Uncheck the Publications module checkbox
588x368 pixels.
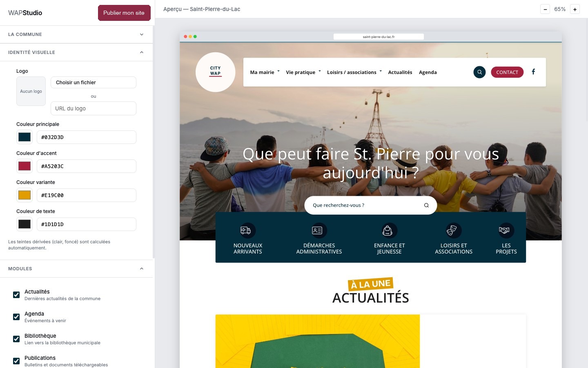pyautogui.click(x=16, y=361)
